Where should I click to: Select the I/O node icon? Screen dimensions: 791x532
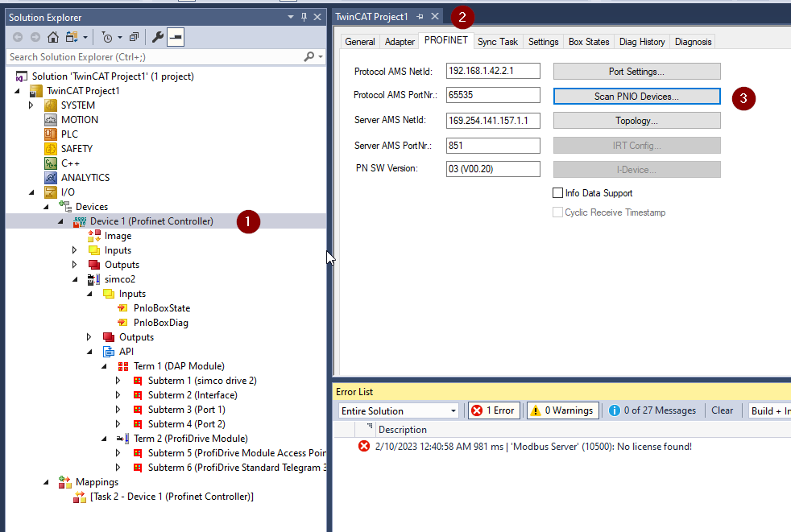(x=51, y=192)
